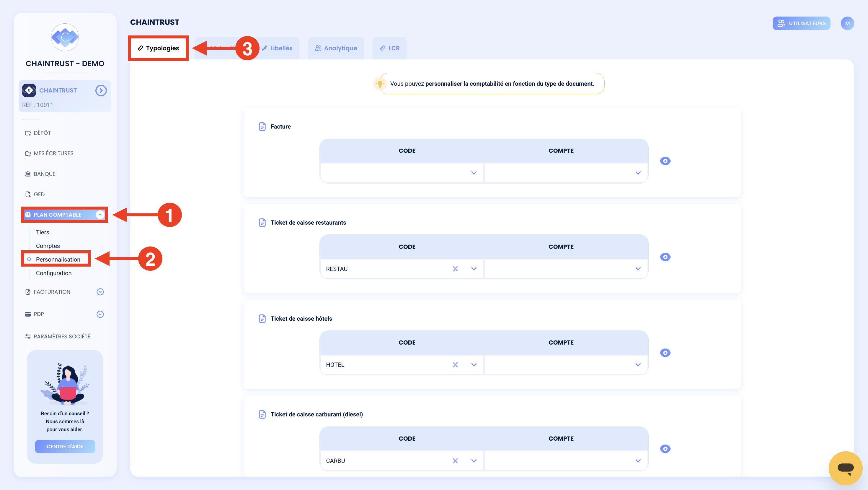Click the Chaintrust logo in the sidebar
The width and height of the screenshot is (868, 490).
(65, 37)
